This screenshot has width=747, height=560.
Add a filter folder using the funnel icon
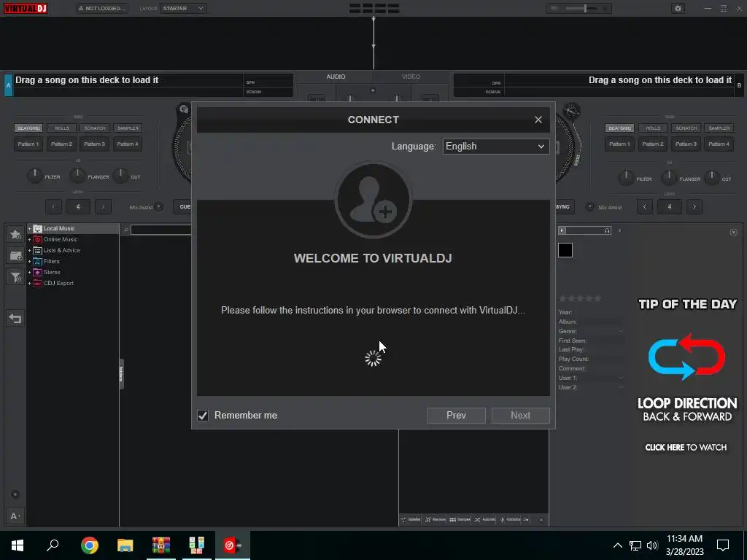point(15,276)
